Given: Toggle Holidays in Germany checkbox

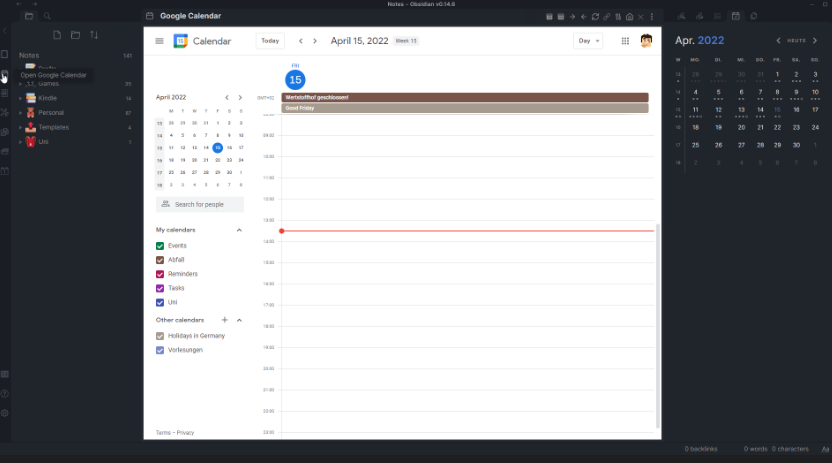Looking at the screenshot, I should 160,336.
